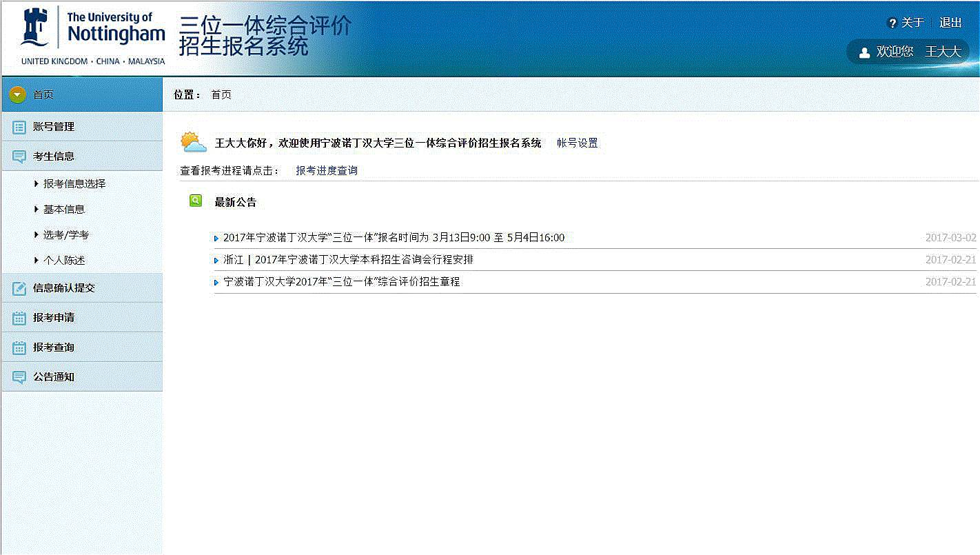Click the chat bubble icon beside 公告通知
Screen dimensions: 980x555
coord(19,377)
